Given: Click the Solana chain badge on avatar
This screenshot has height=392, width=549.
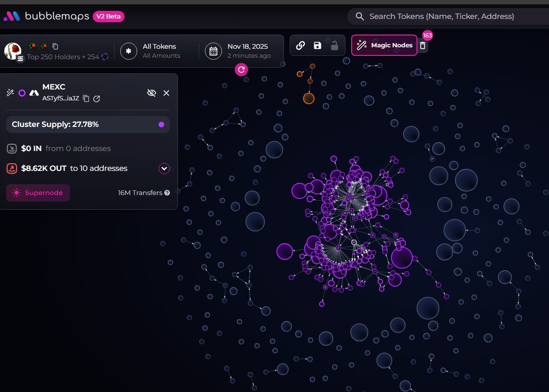Looking at the screenshot, I should pyautogui.click(x=21, y=59).
